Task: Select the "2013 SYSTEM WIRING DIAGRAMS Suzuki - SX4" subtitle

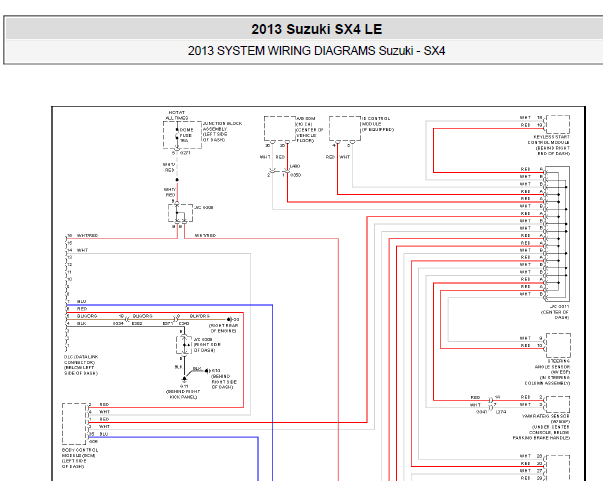Action: 316,51
